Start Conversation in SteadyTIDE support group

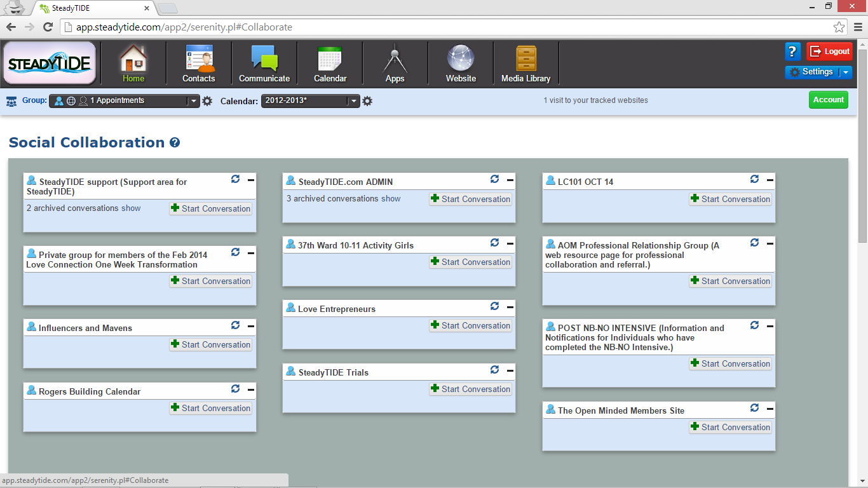coord(210,208)
